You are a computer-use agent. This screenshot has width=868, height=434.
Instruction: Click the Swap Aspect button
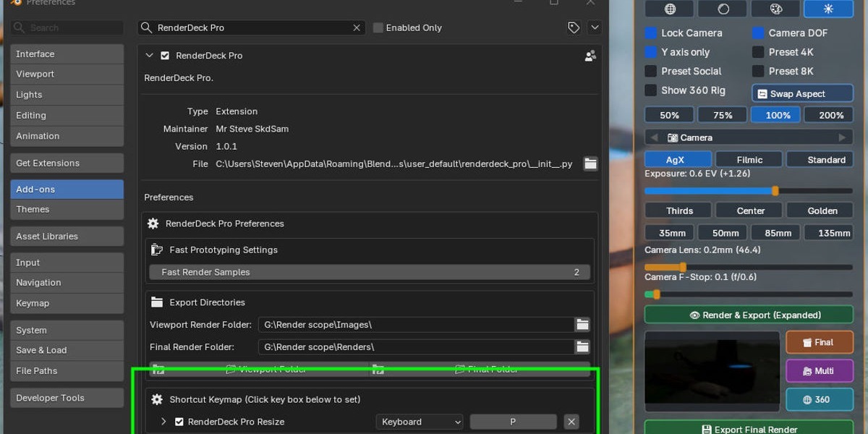point(803,94)
